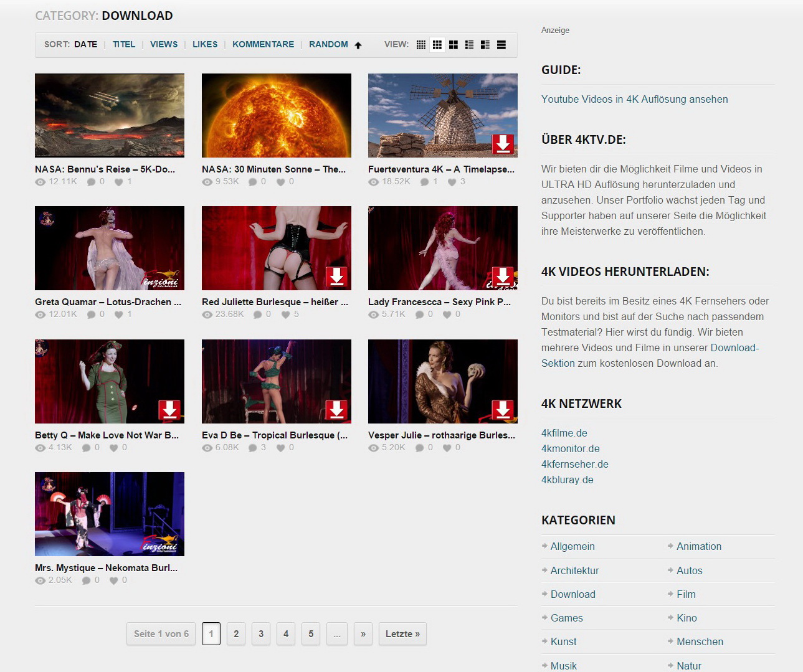Click download arrow on Red Juliette Burlesque video
Viewport: 803px width, 672px height.
click(x=336, y=277)
